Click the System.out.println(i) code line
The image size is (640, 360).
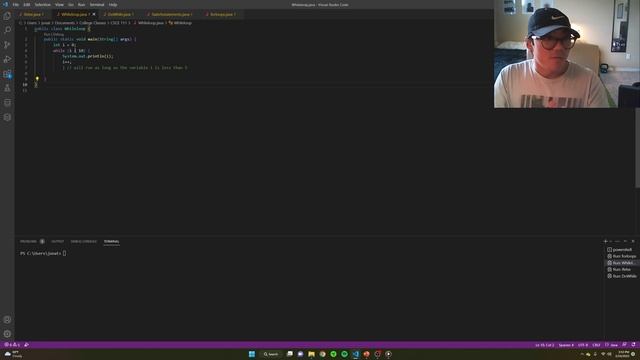(88, 56)
